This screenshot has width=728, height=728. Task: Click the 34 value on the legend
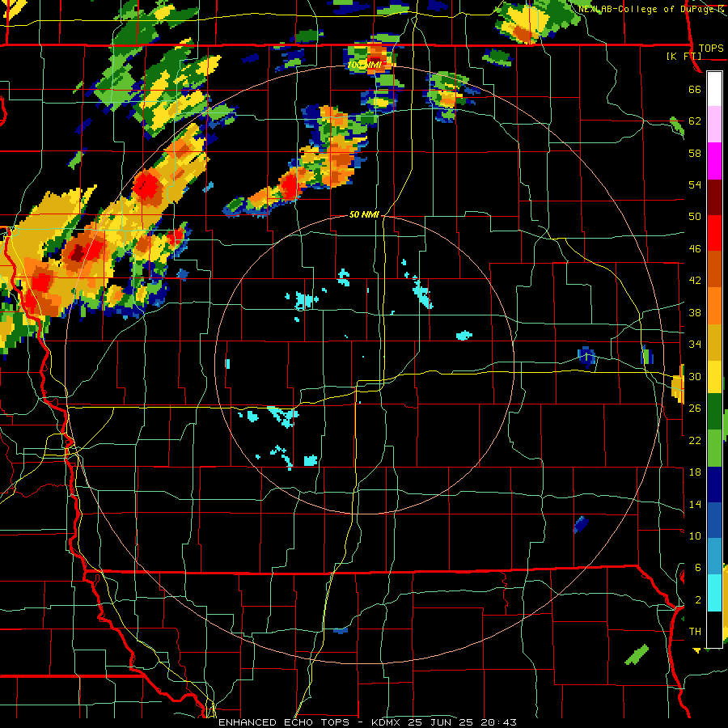(695, 345)
